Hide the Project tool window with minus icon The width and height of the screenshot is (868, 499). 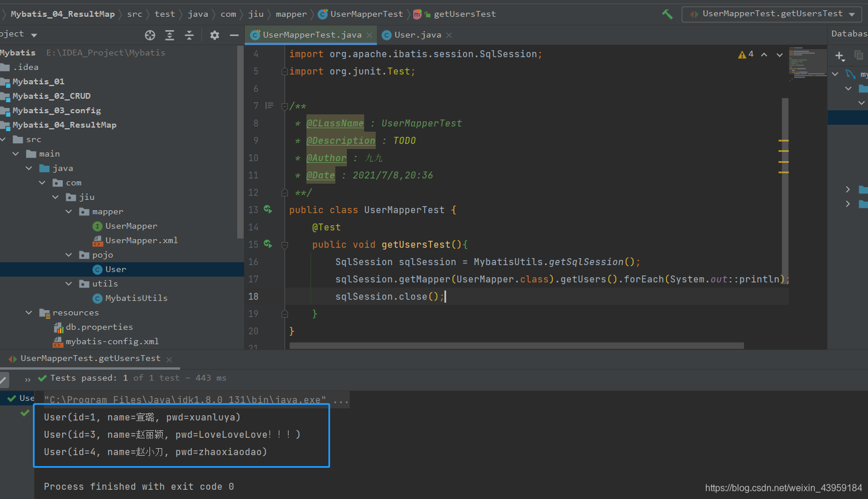coord(234,35)
